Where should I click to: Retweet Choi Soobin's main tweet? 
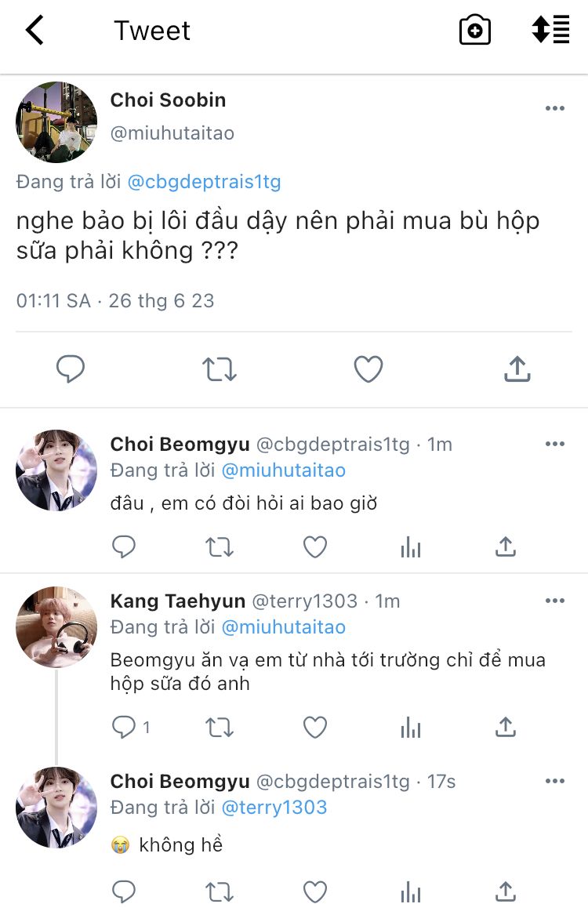(220, 369)
